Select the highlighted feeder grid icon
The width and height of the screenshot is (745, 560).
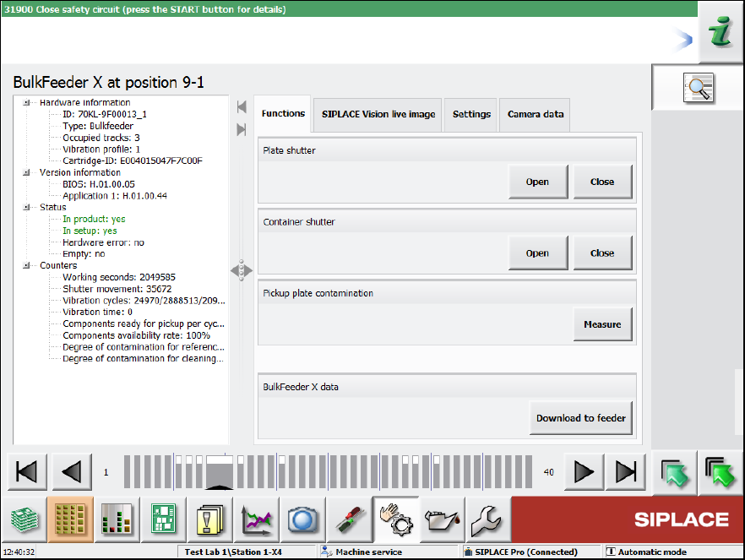click(70, 519)
